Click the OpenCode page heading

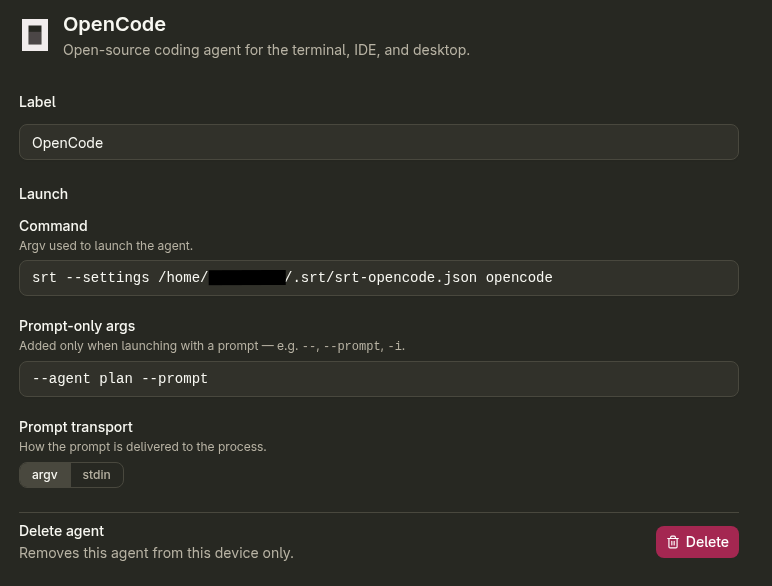114,24
